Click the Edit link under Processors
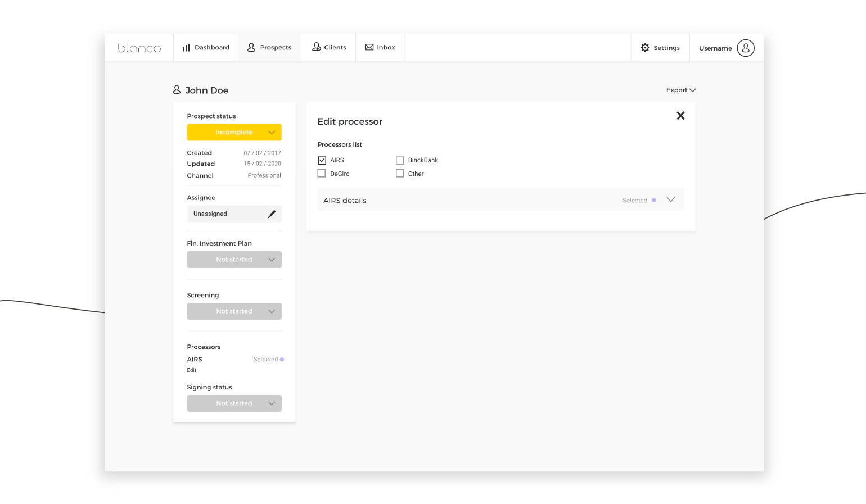866x504 pixels. pyautogui.click(x=192, y=370)
